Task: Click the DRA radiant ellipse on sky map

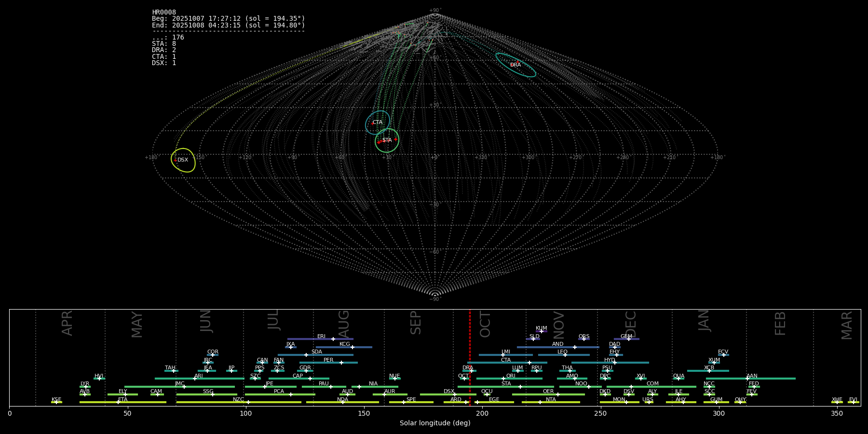Action: 515,65
